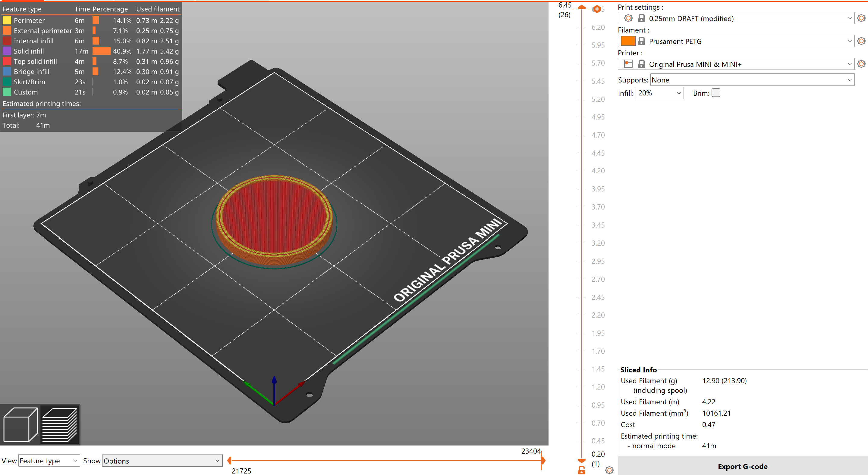Expand the Print settings preset dropdown

[x=849, y=19]
